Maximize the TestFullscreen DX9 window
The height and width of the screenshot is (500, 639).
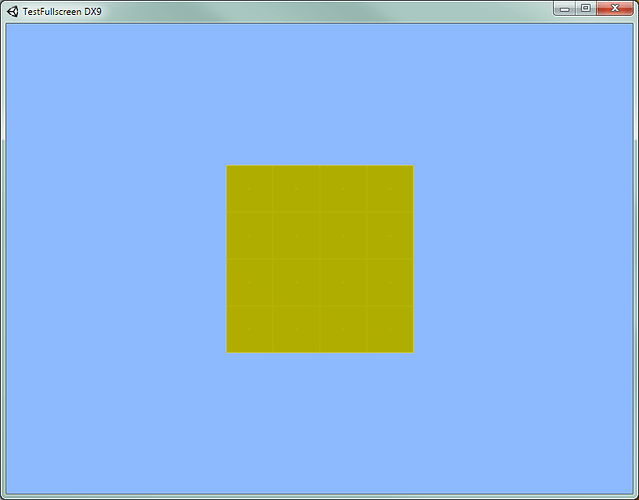[586, 9]
